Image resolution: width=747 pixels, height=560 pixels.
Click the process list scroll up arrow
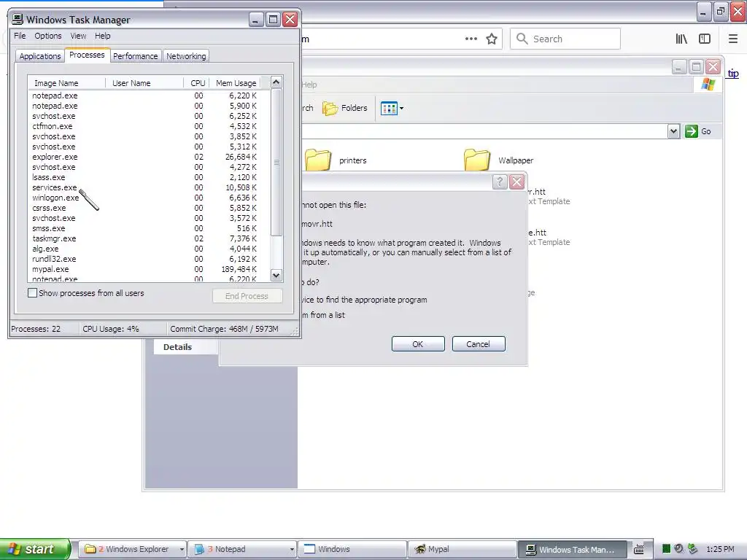[276, 82]
